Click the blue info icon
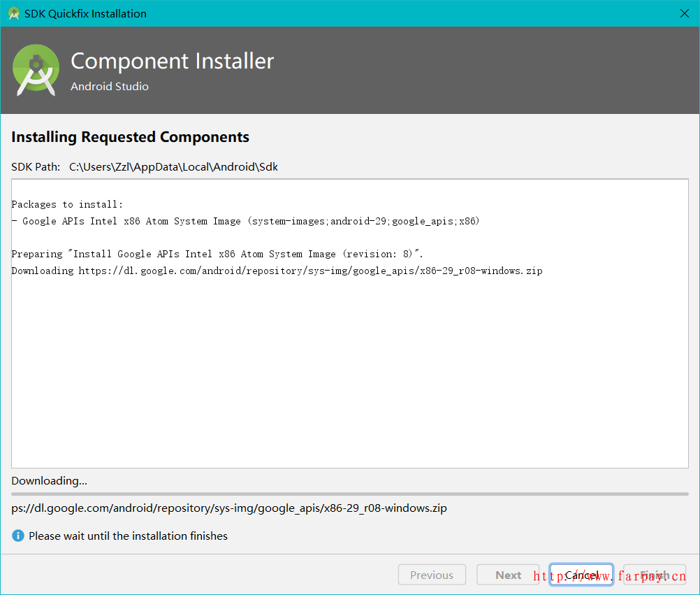The image size is (700, 595). click(x=18, y=536)
